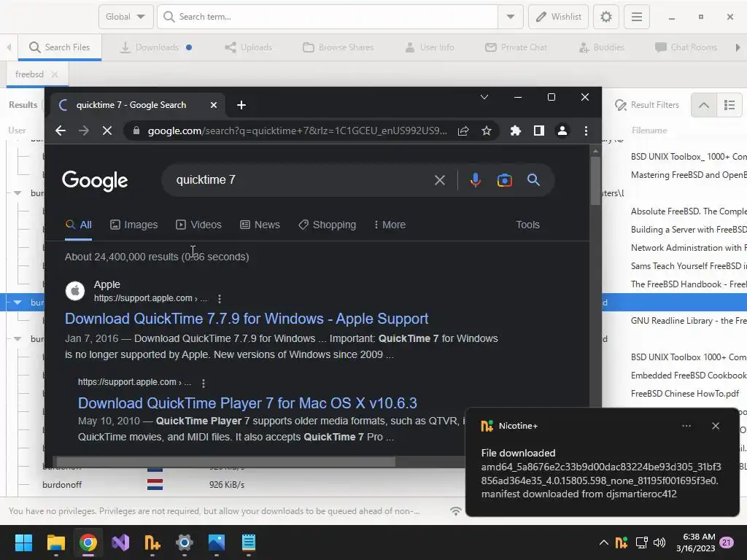
Task: Expand the More search categories menu
Action: point(390,225)
